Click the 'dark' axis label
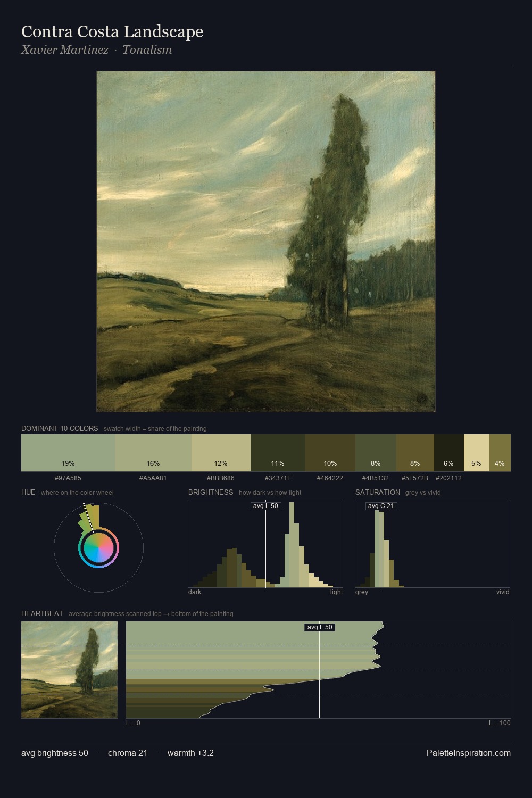This screenshot has width=532, height=798. [x=195, y=592]
